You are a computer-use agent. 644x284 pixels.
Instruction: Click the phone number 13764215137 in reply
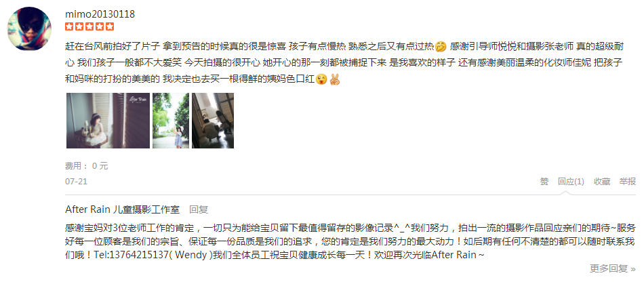138,255
